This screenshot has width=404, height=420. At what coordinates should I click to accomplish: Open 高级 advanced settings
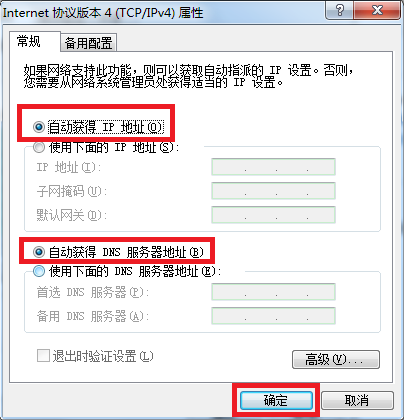pos(336,359)
